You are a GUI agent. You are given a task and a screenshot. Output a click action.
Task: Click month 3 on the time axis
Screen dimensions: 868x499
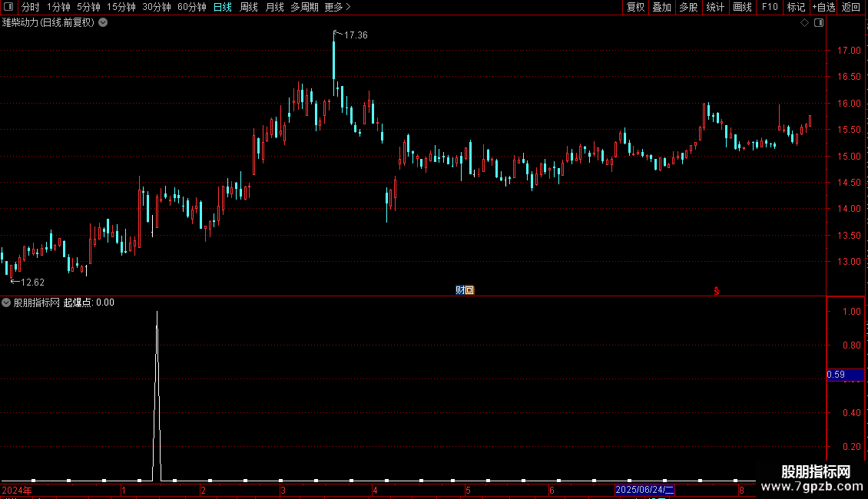[283, 490]
